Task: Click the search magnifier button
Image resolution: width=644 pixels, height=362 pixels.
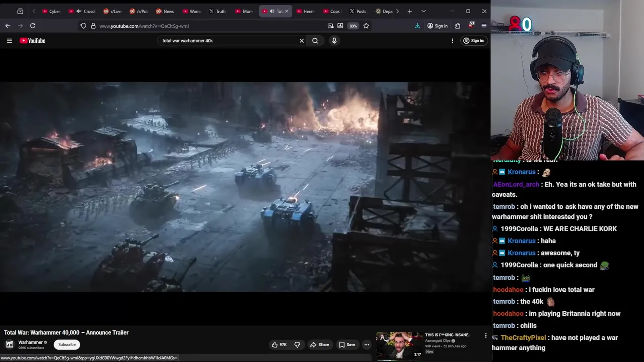Action: 315,41
